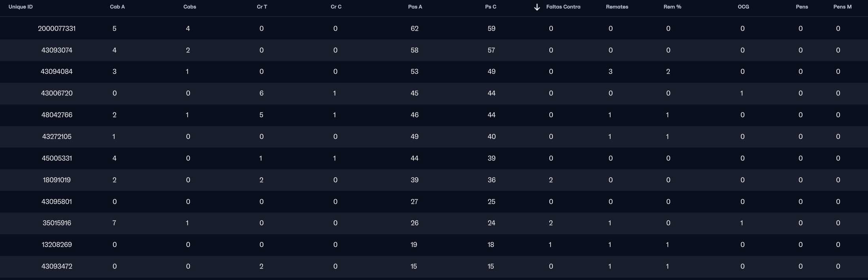Viewport: 868px width, 280px height.
Task: Click Ps C value 39
Action: (x=491, y=159)
